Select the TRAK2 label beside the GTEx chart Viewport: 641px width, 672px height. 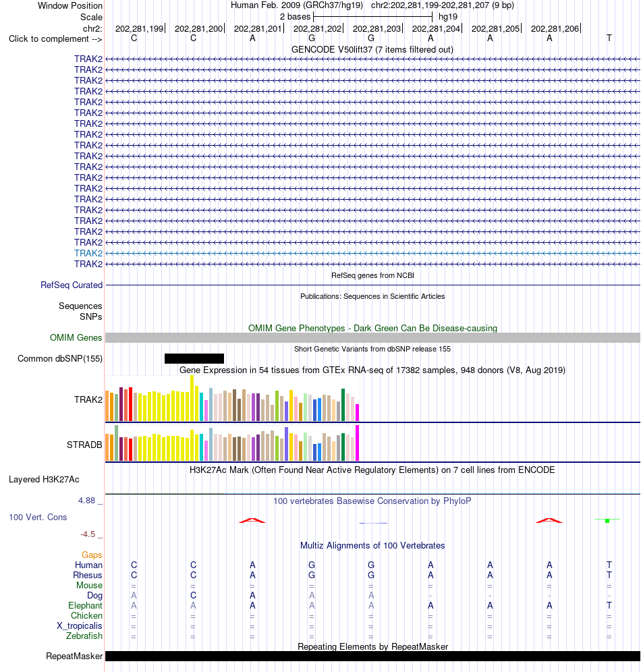pyautogui.click(x=88, y=399)
